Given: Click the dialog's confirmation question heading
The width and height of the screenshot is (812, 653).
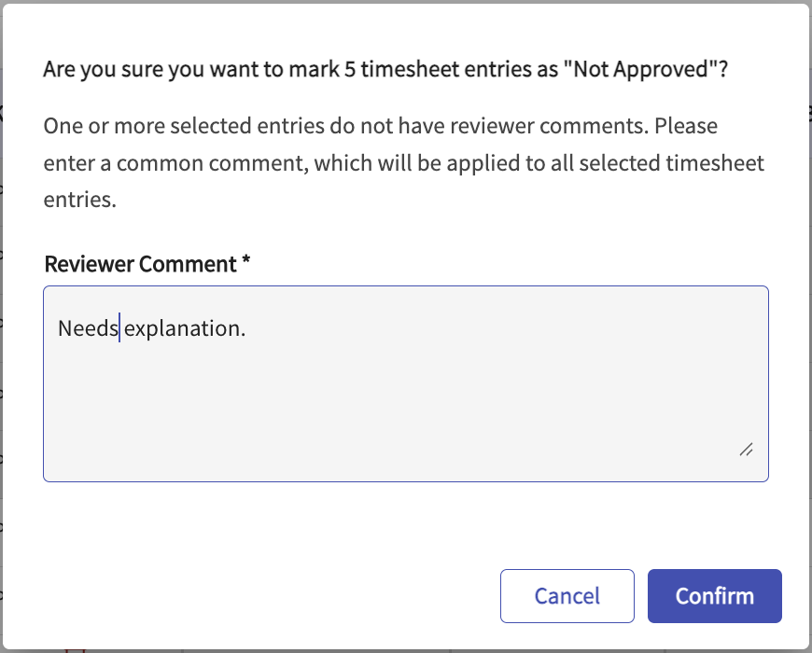Looking at the screenshot, I should point(385,70).
